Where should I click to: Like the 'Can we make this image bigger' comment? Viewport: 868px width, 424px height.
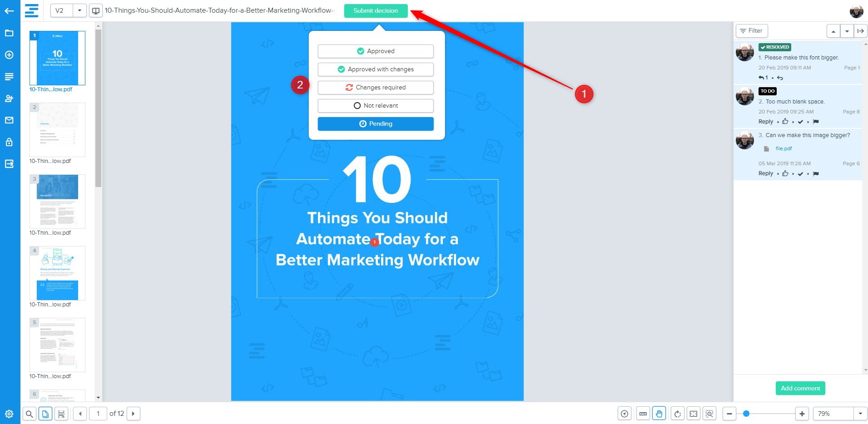[x=785, y=173]
